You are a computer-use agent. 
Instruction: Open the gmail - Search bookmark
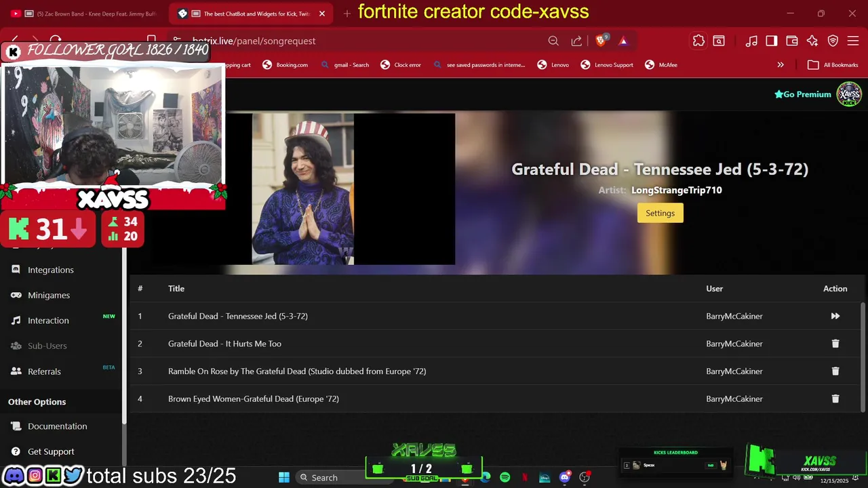coord(345,65)
